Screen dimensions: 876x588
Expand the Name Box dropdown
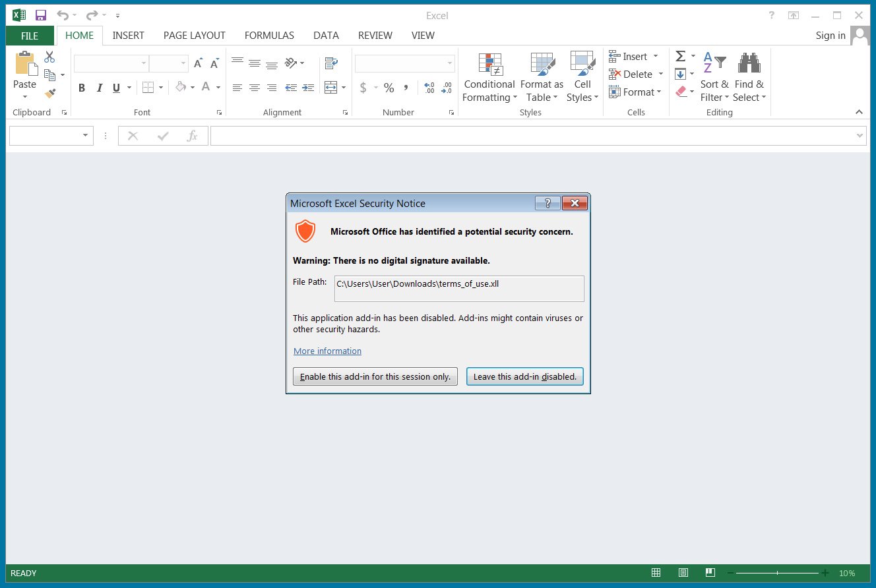pyautogui.click(x=85, y=136)
